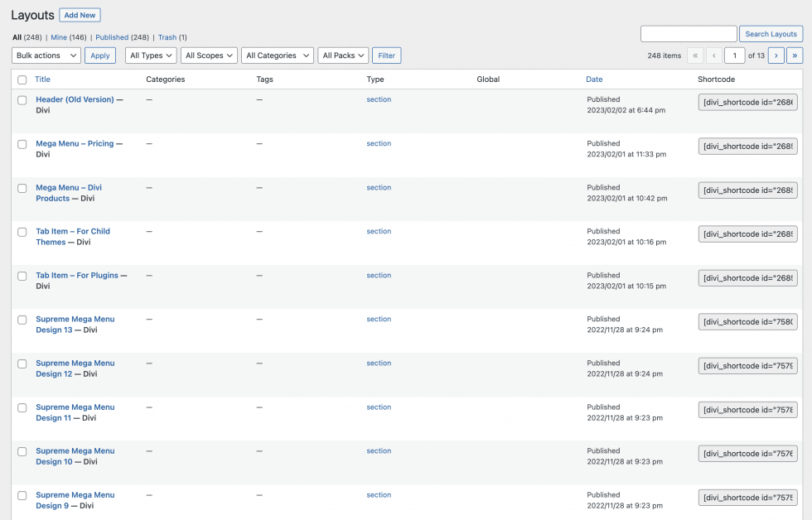Open the All Packs filter dropdown
Image resolution: width=812 pixels, height=520 pixels.
(x=342, y=55)
